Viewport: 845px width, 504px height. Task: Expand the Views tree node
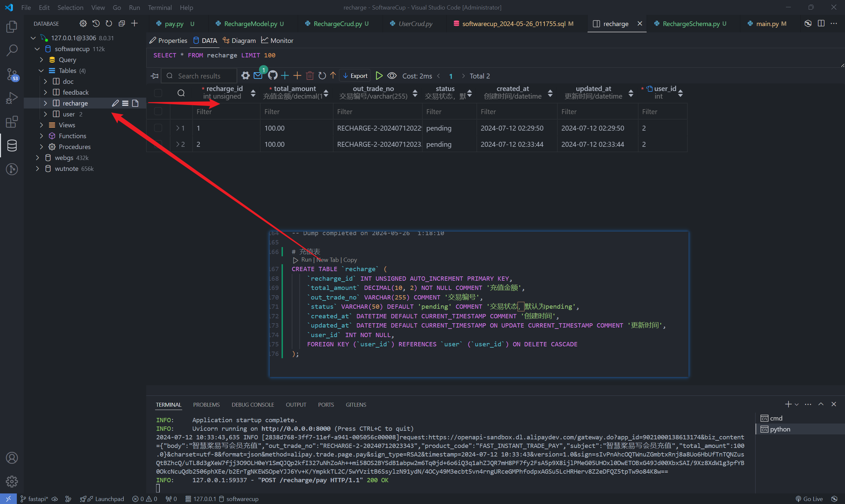coord(42,125)
